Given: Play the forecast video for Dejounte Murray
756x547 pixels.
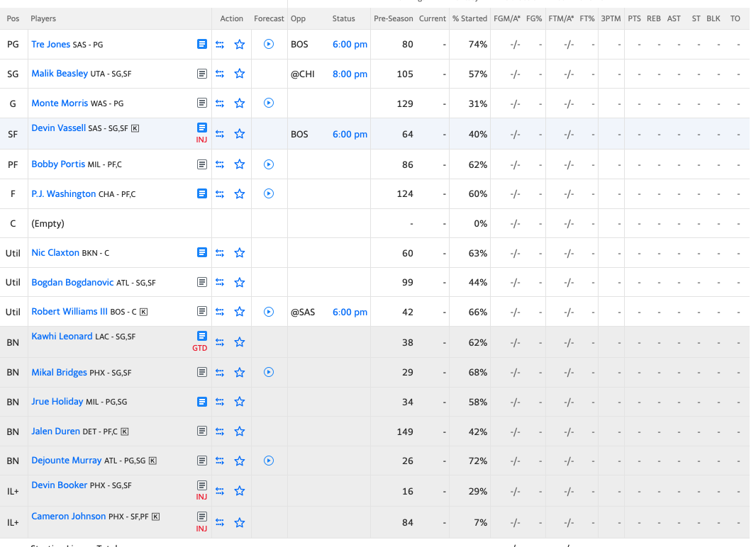Looking at the screenshot, I should (269, 461).
